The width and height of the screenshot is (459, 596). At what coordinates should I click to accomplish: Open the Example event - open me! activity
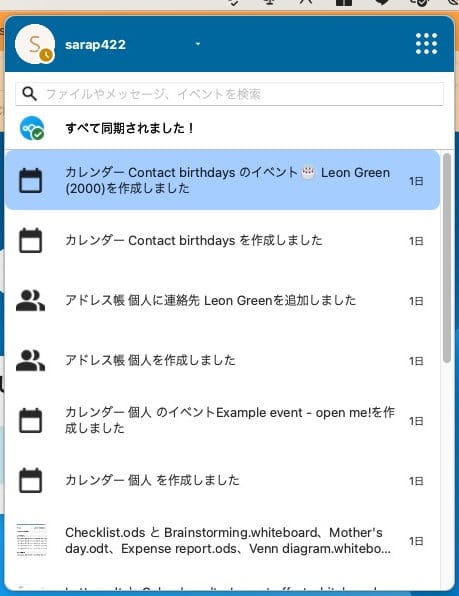coord(223,420)
